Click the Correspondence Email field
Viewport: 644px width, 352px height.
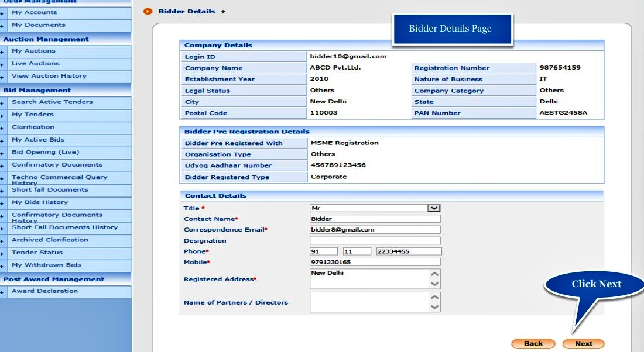[375, 230]
